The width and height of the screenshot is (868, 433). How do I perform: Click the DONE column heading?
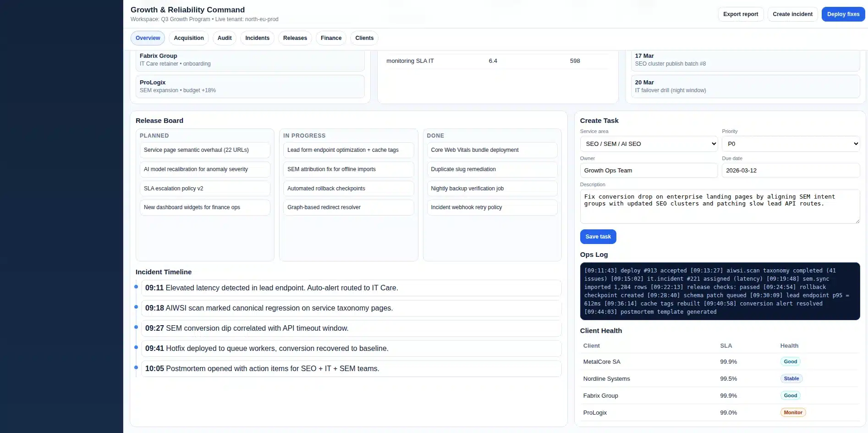(435, 136)
